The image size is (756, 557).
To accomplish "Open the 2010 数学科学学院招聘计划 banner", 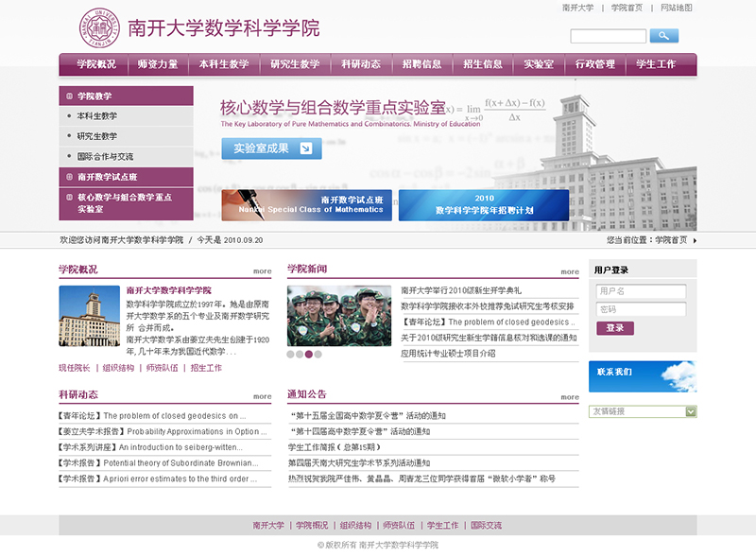I will [484, 205].
